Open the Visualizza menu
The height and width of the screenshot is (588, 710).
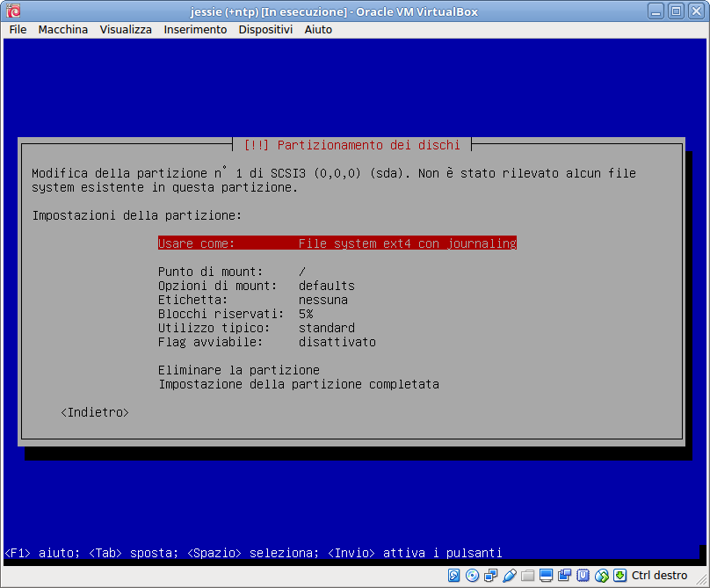coord(126,30)
